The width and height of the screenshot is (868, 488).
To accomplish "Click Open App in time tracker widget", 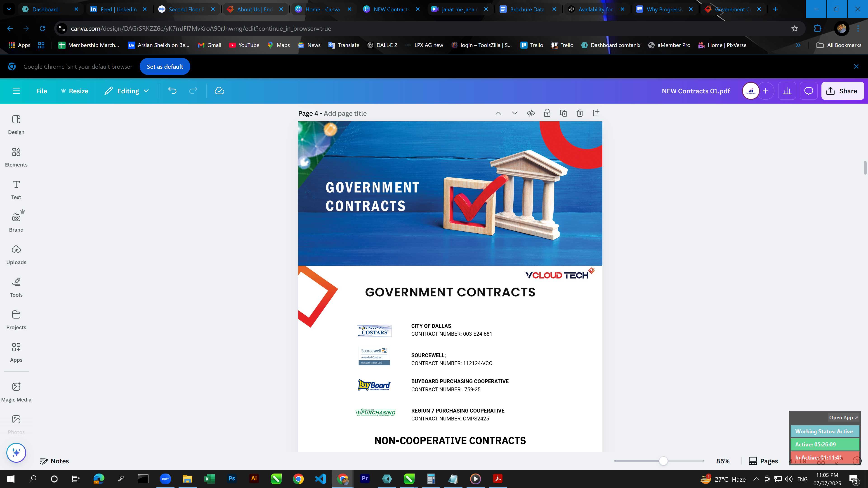I will [843, 418].
